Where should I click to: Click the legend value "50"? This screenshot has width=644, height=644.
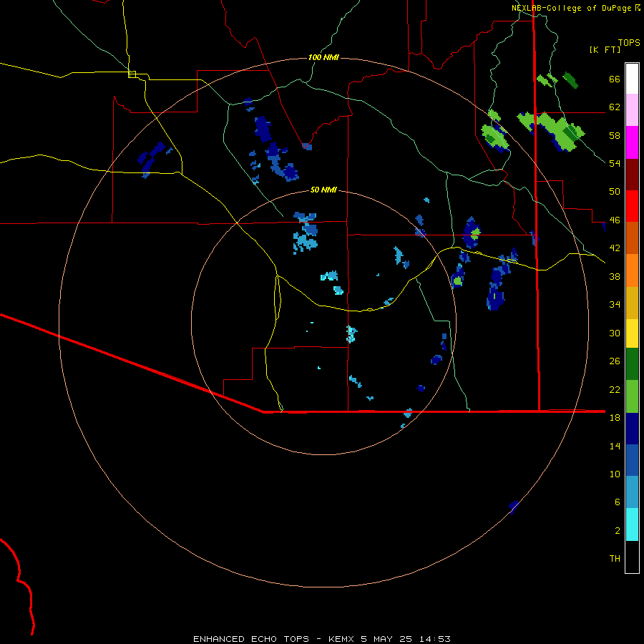point(615,192)
